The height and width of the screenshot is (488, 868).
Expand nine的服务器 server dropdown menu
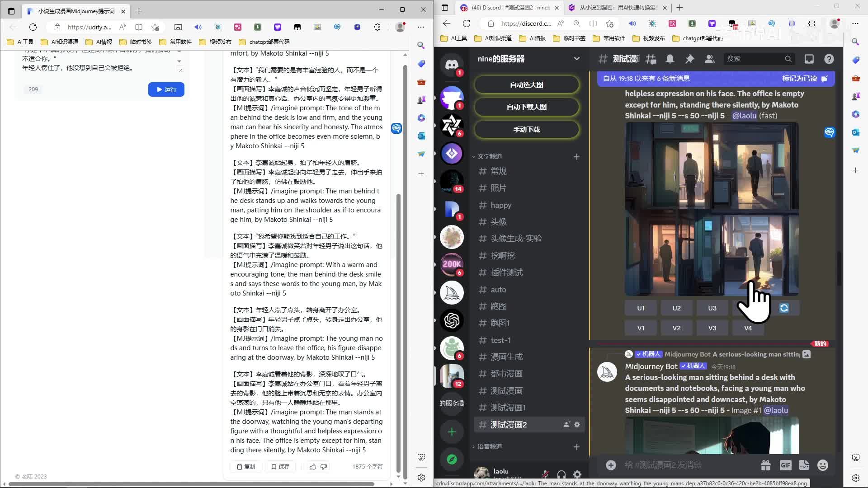tap(576, 59)
